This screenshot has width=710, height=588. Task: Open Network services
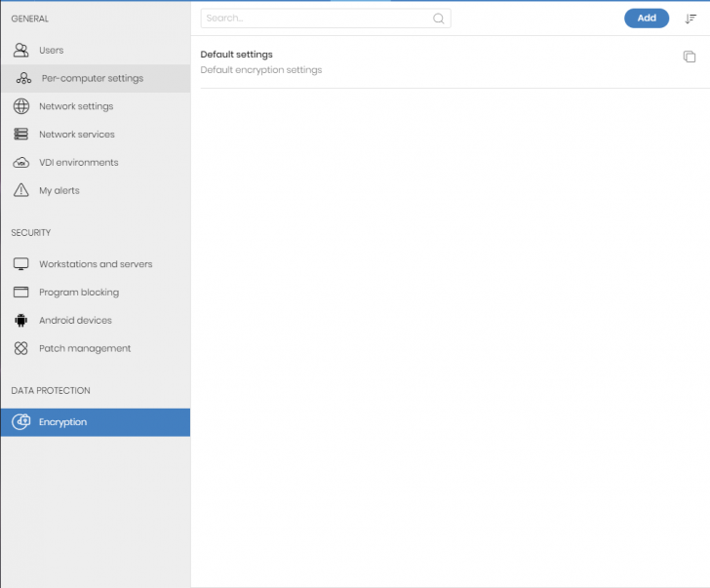pos(96,135)
